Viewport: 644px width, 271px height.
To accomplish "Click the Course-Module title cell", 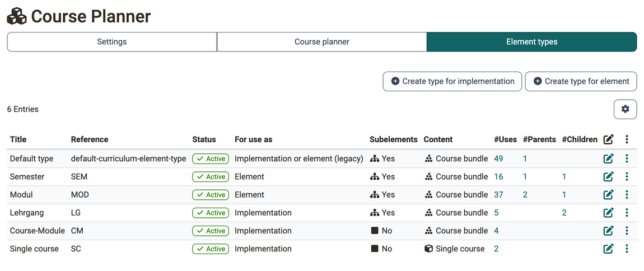I will [38, 231].
